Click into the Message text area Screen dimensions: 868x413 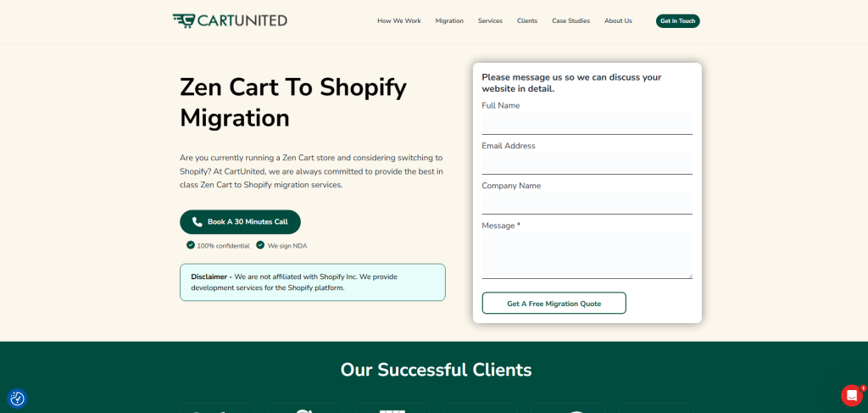pyautogui.click(x=587, y=255)
